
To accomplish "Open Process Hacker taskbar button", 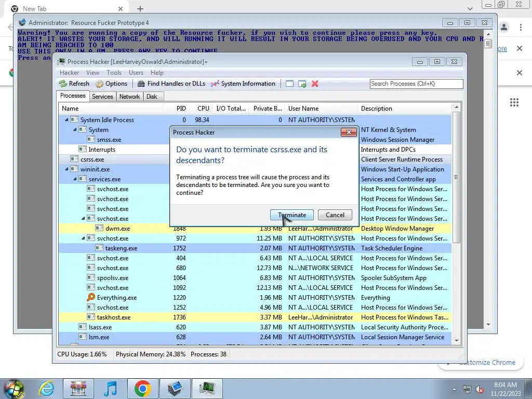I will 207,389.
